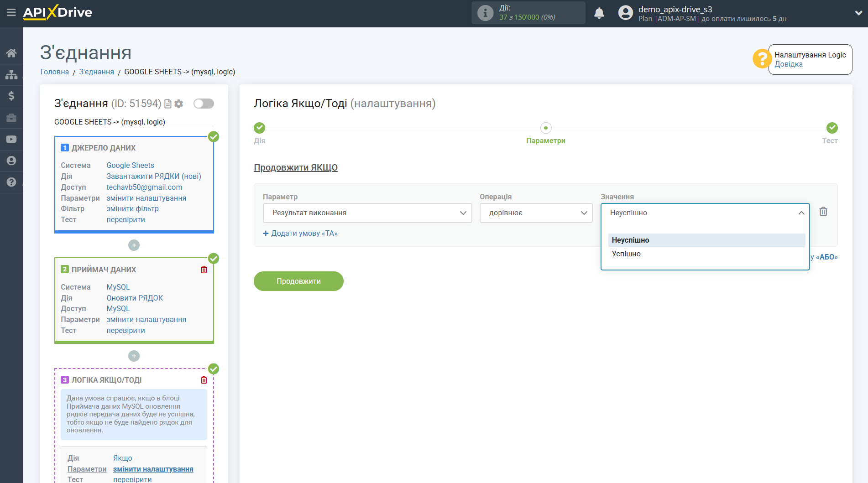Click the Продовжити ЯКЩО heading

pyautogui.click(x=296, y=168)
